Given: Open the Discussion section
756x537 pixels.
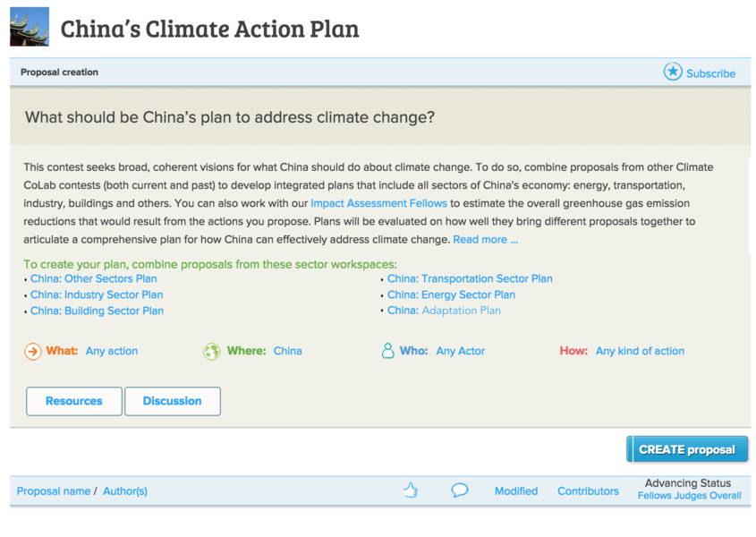Looking at the screenshot, I should coord(172,401).
